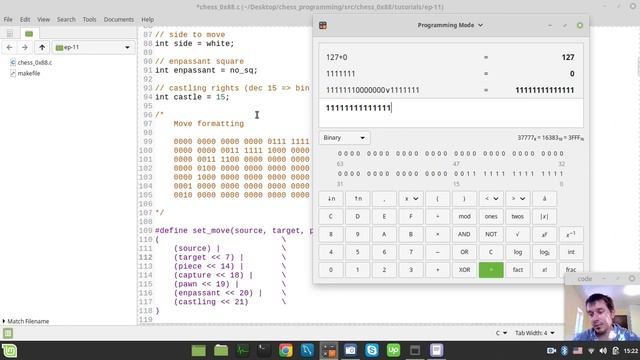
Task: Open the shift right dropdown button
Action: pos(518,199)
